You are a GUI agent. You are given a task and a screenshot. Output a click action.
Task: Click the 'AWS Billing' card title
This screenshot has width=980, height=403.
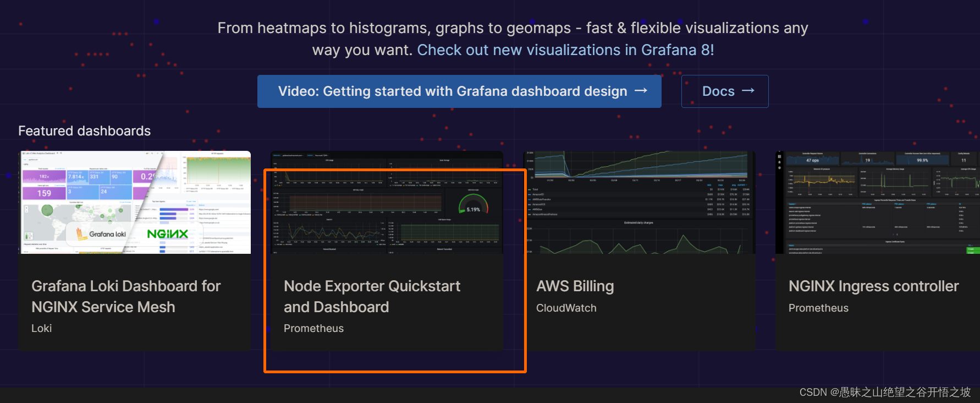click(575, 286)
